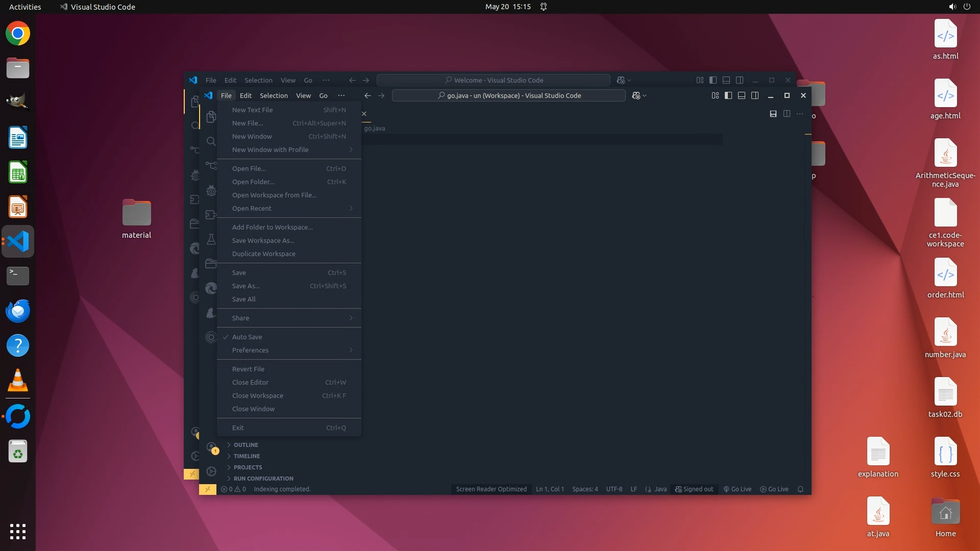
Task: Choose Save As... from File menu
Action: point(246,286)
